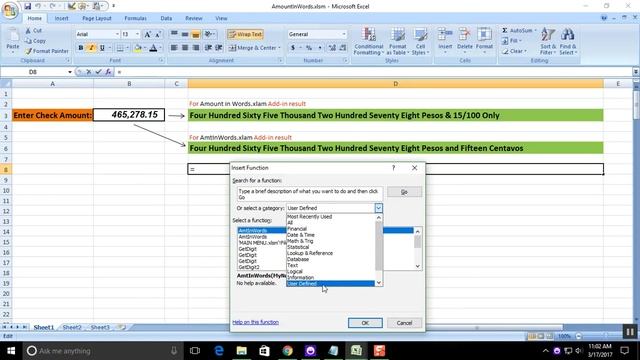The image size is (640, 360).
Task: Align text right in Alignment group
Action: point(196,48)
